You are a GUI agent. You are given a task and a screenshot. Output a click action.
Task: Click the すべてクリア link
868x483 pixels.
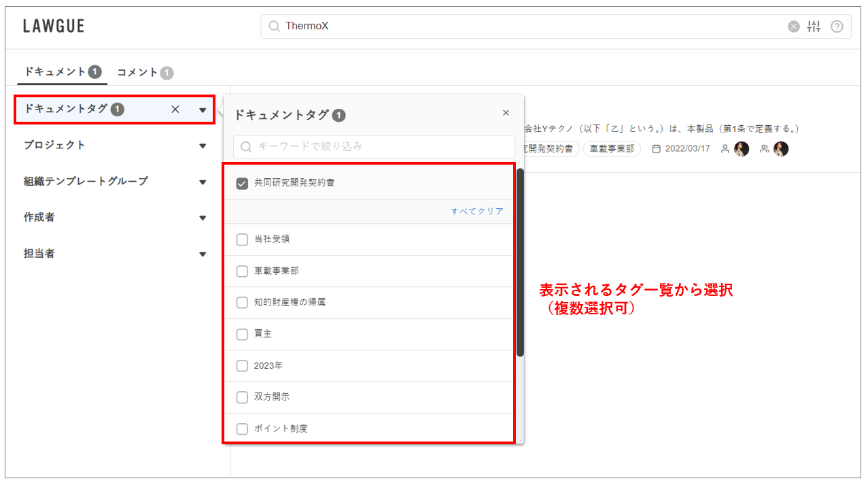tap(477, 212)
